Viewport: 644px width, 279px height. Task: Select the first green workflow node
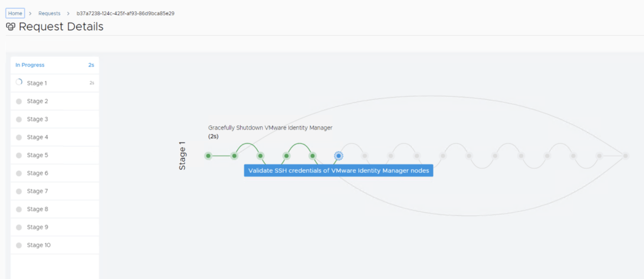[208, 156]
